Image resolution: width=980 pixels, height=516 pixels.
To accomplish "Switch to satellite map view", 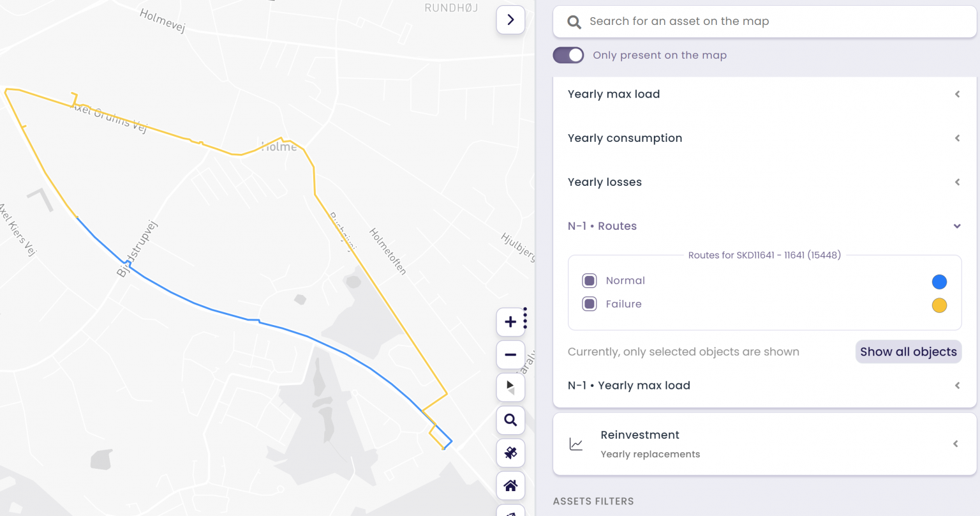I will pyautogui.click(x=510, y=453).
